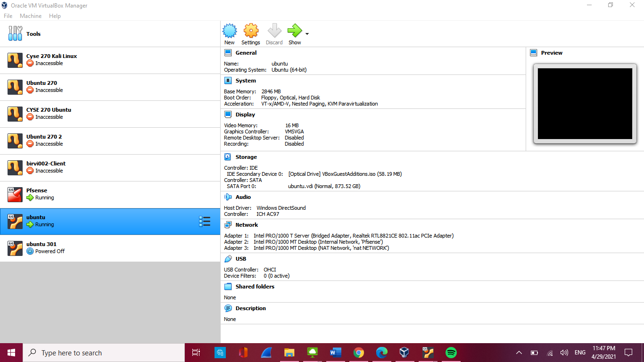Open the ubuntu VM hamburger menu icon
The height and width of the screenshot is (362, 644).
click(205, 222)
